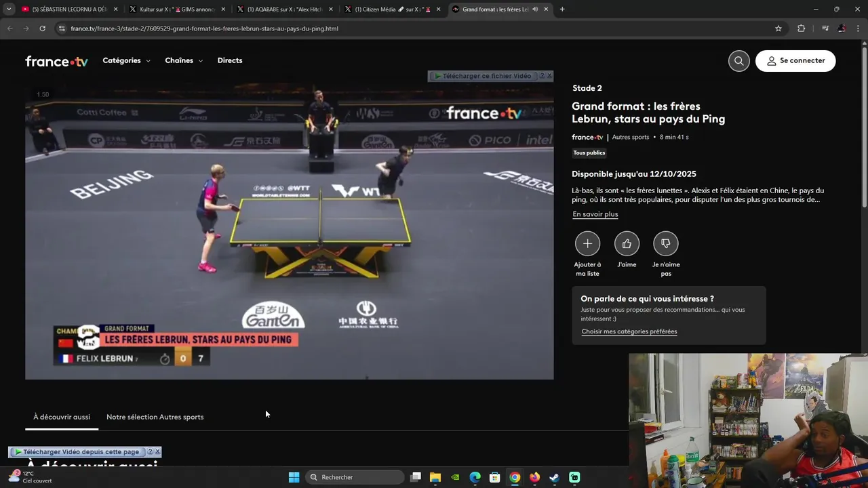This screenshot has width=868, height=488.
Task: Mute the audio icon on the Grand format tab
Action: pos(535,9)
